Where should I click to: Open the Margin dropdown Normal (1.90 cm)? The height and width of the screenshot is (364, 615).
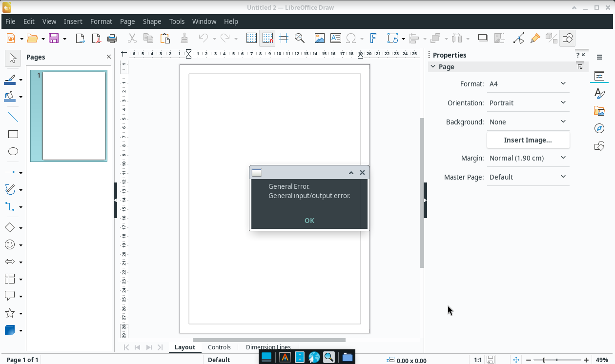pyautogui.click(x=528, y=158)
